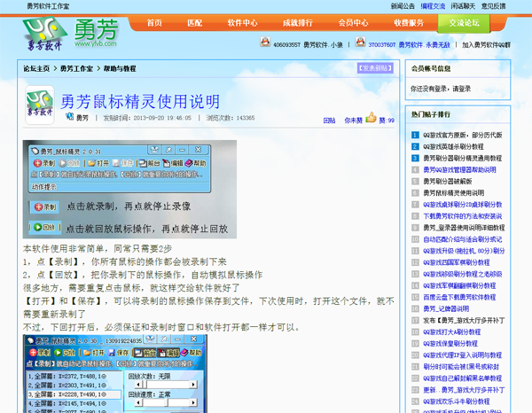Viewport: 532px width, 413px height.
Task: Click the first tutorial screenshot showing 录制 and 回放
Action: 129,189
